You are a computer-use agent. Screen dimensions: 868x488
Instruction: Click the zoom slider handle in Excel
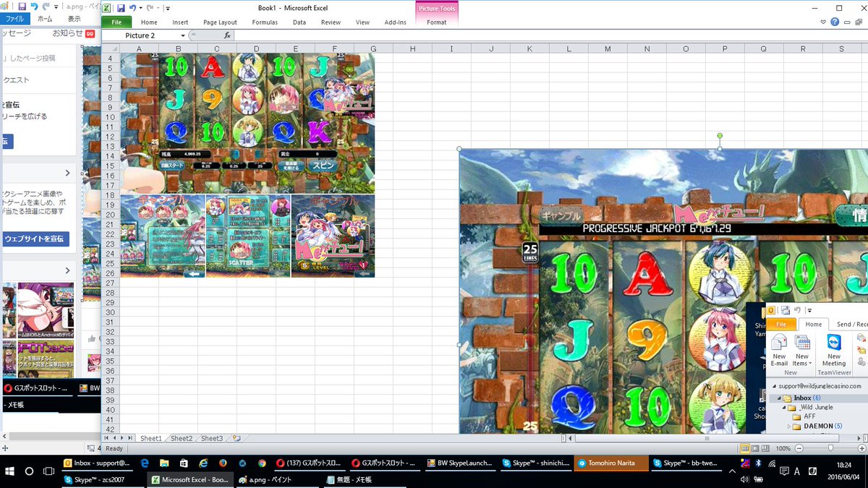point(830,448)
